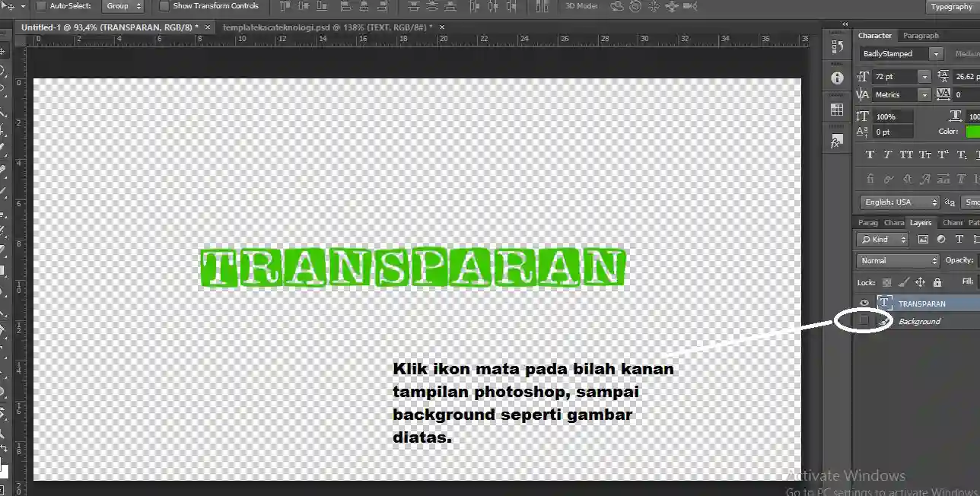Toggle Faux Bold style
Image resolution: width=980 pixels, height=496 pixels.
(x=870, y=154)
